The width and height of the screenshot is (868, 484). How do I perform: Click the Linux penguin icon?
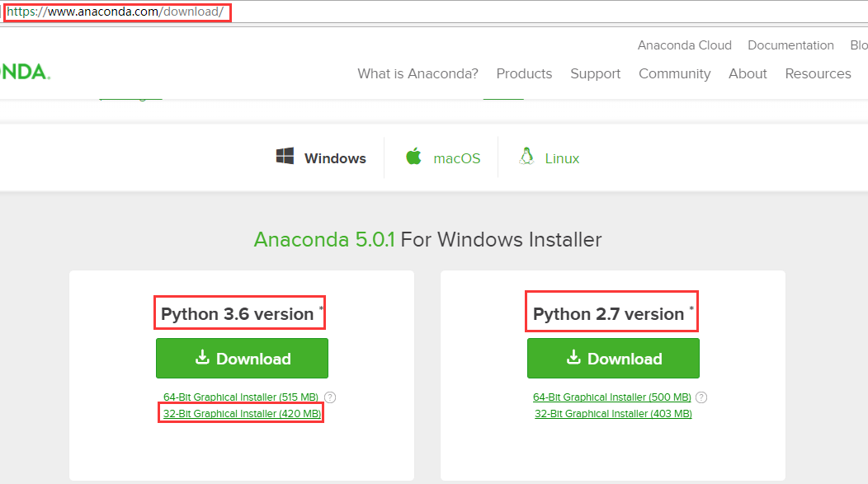click(x=526, y=157)
